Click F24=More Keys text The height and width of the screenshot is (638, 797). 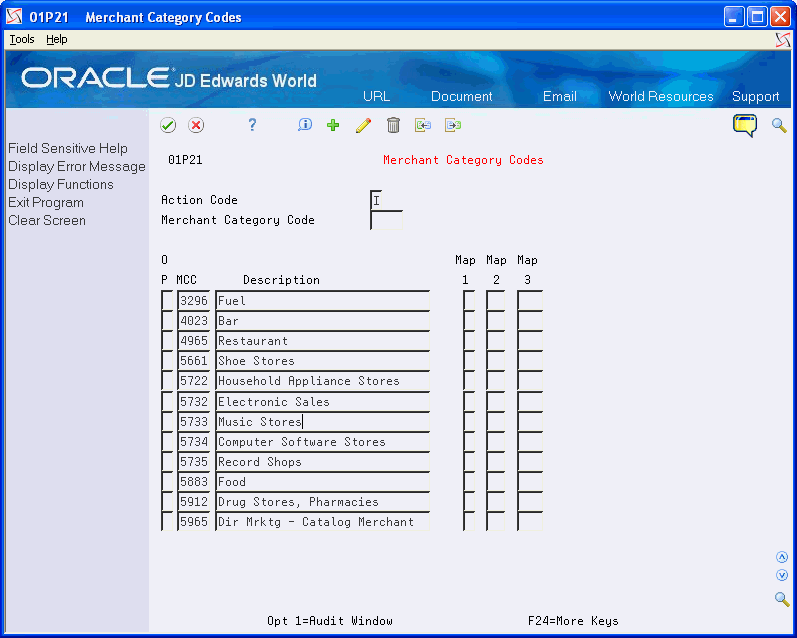pyautogui.click(x=573, y=621)
